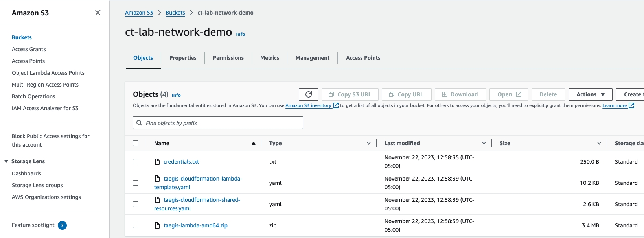Open Block Public Access settings for this account
The image size is (644, 238).
pyautogui.click(x=51, y=140)
